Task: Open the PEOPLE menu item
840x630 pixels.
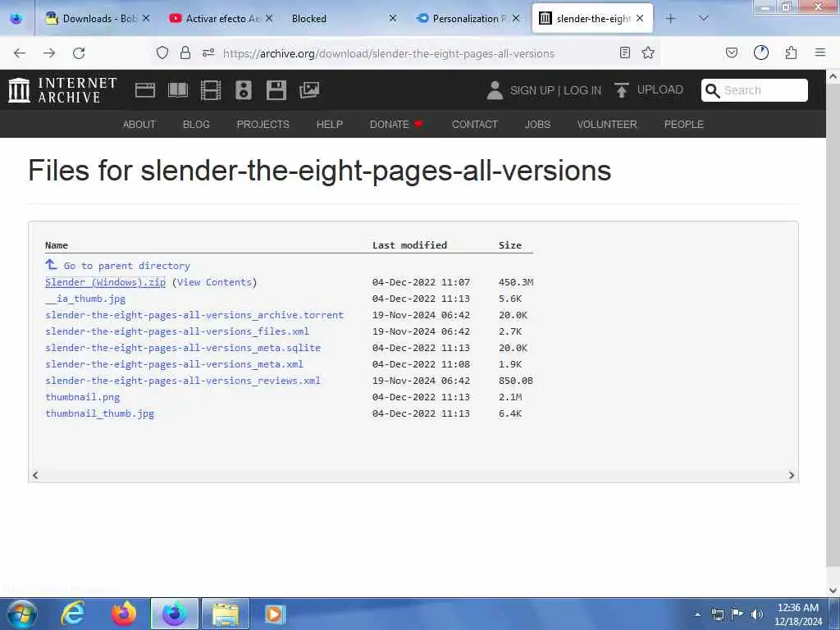Action: pyautogui.click(x=683, y=125)
